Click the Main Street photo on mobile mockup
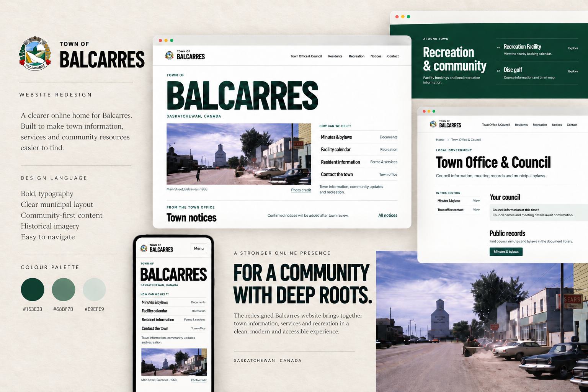The width and height of the screenshot is (588, 392). click(174, 362)
